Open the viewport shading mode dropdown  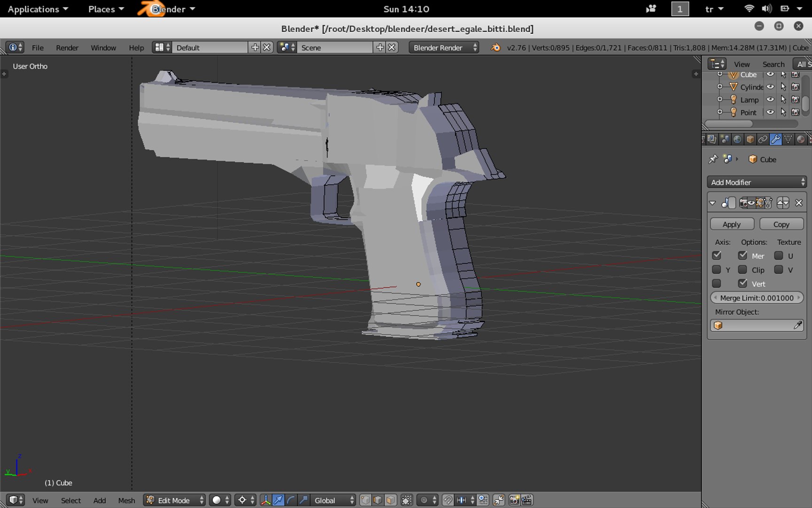pos(219,500)
